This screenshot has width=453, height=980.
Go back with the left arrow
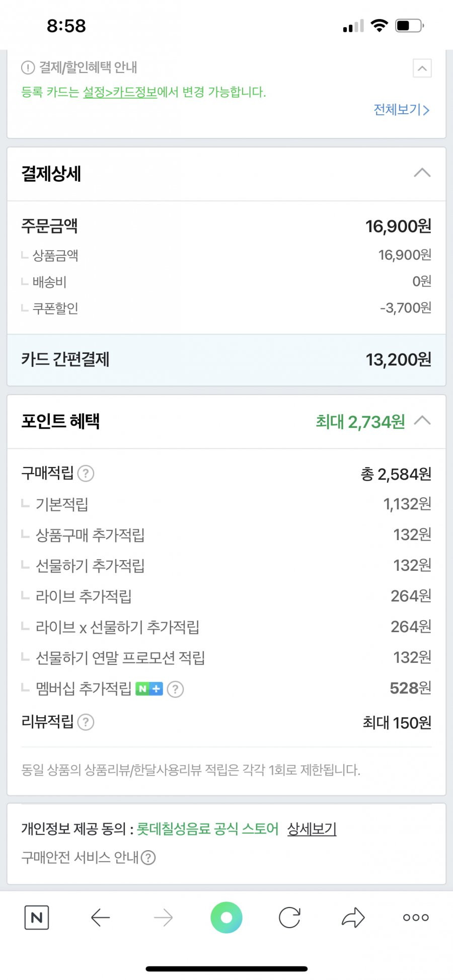pyautogui.click(x=100, y=918)
